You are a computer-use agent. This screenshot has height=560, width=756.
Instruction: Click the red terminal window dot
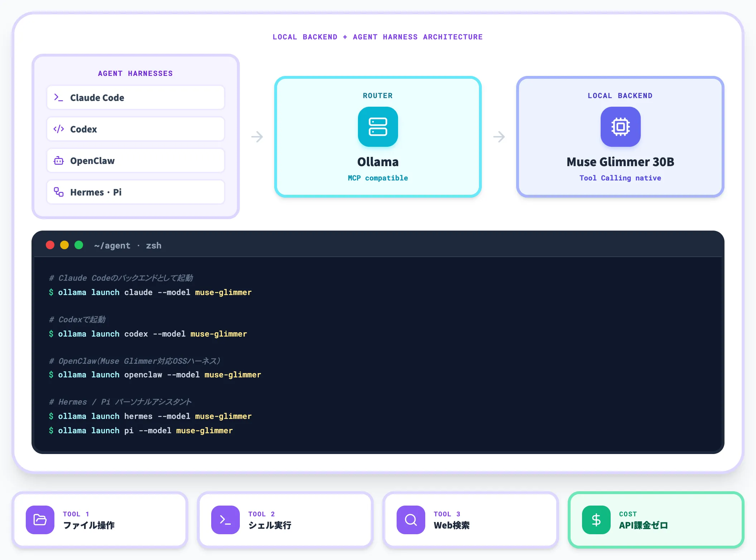click(x=50, y=245)
